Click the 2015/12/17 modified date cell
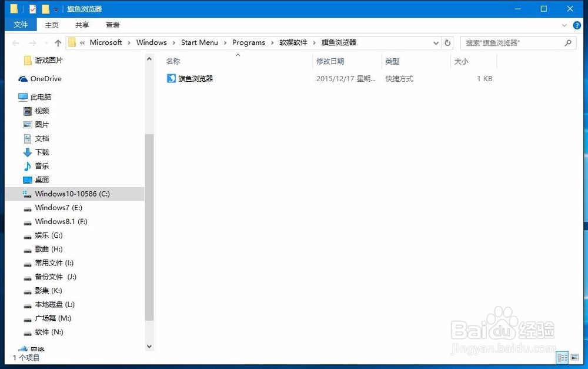This screenshot has width=588, height=369. [x=346, y=79]
